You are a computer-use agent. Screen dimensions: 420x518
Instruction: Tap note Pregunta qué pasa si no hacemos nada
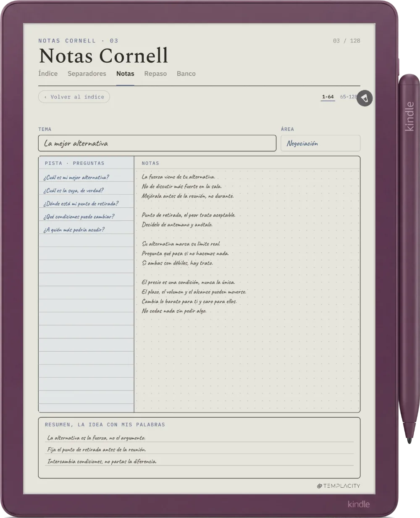(x=185, y=254)
